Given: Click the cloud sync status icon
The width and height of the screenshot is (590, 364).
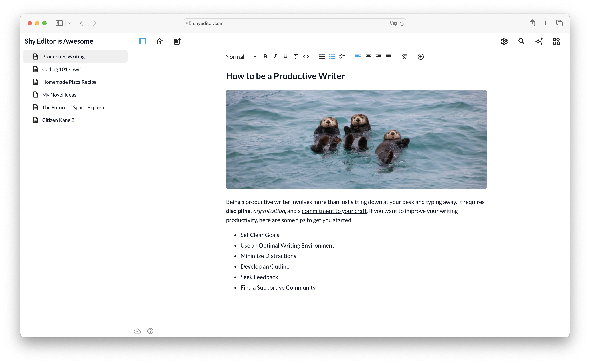Looking at the screenshot, I should click(137, 331).
